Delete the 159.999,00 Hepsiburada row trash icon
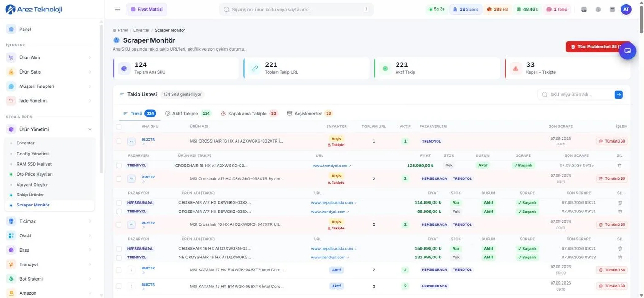This screenshot has width=644, height=298. [620, 248]
